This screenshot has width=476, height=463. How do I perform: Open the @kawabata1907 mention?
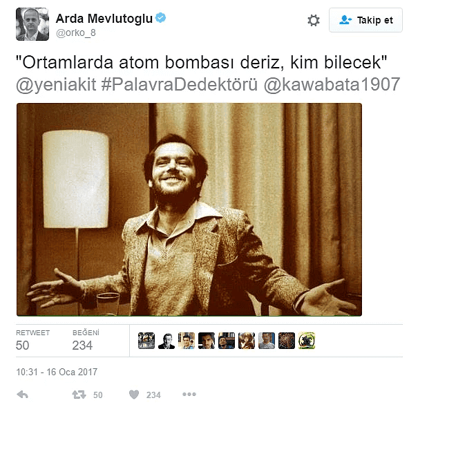click(x=332, y=84)
